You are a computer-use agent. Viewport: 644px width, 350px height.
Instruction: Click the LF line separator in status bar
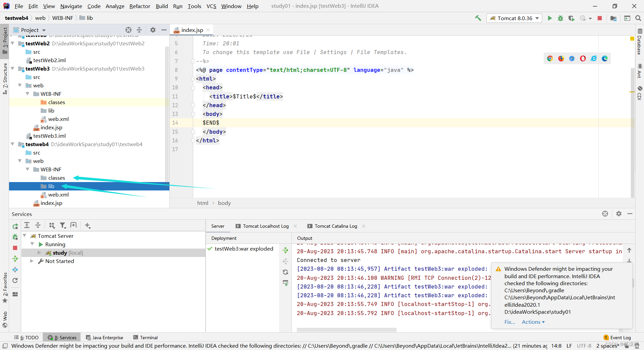coord(569,346)
